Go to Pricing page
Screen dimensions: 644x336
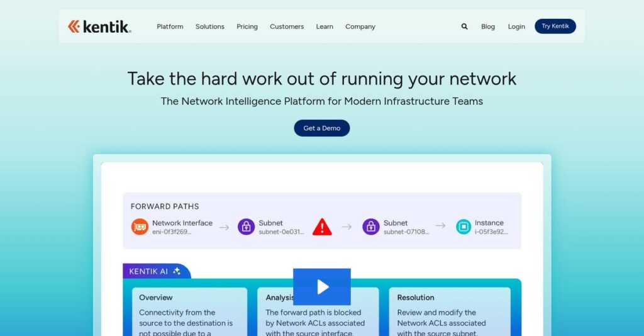point(247,26)
